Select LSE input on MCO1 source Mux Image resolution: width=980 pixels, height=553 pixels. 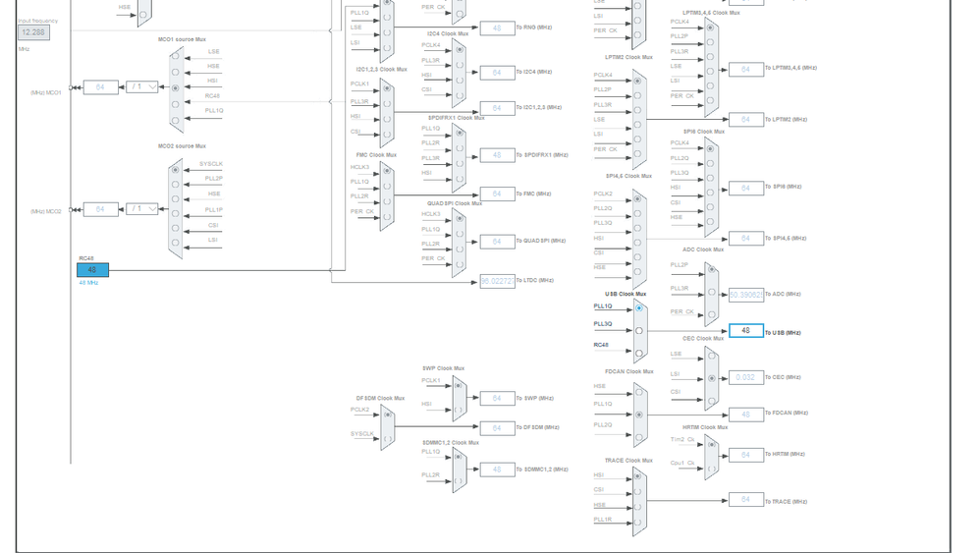click(176, 56)
